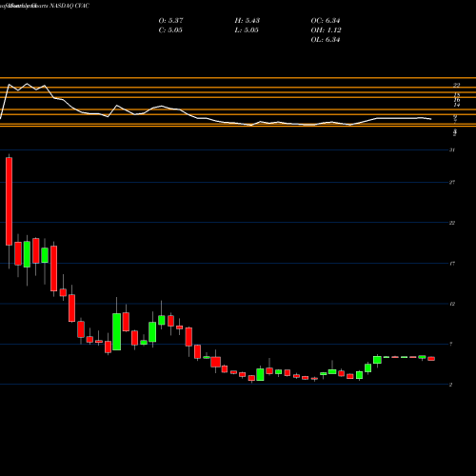The width and height of the screenshot is (476, 476).
Task: Click the OL: 6.34 reading
Action: tap(326, 40)
